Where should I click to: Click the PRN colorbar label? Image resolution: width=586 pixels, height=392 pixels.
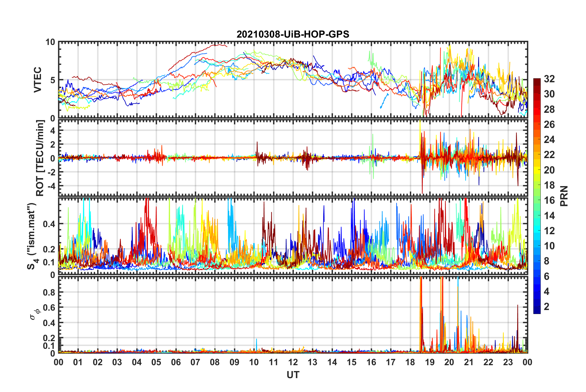point(564,196)
